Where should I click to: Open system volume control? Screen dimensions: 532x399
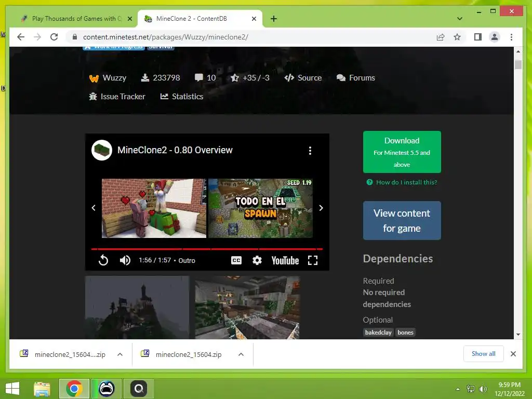(483, 389)
